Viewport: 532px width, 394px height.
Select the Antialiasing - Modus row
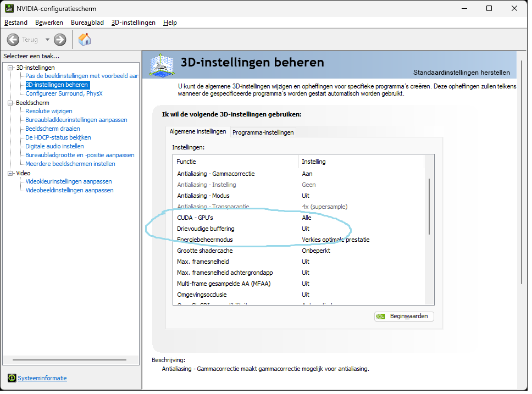tap(298, 196)
